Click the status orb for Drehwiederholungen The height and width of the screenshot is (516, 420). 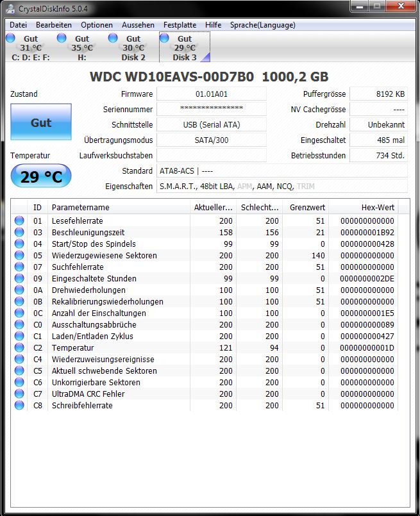pyautogui.click(x=19, y=290)
